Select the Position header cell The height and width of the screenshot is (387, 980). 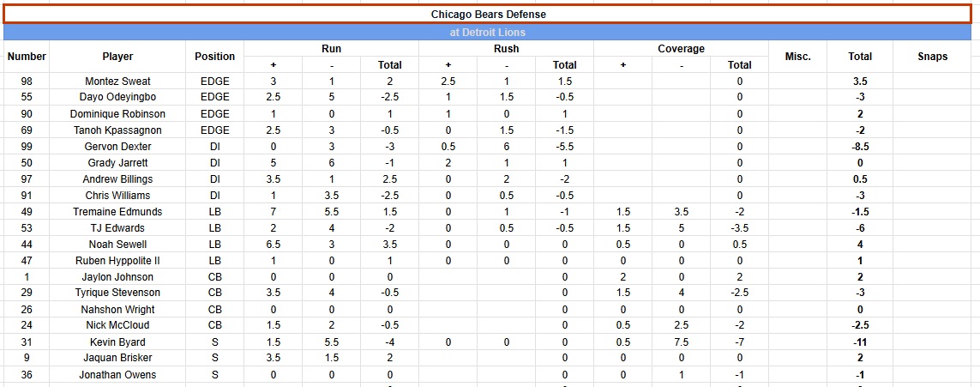[214, 57]
